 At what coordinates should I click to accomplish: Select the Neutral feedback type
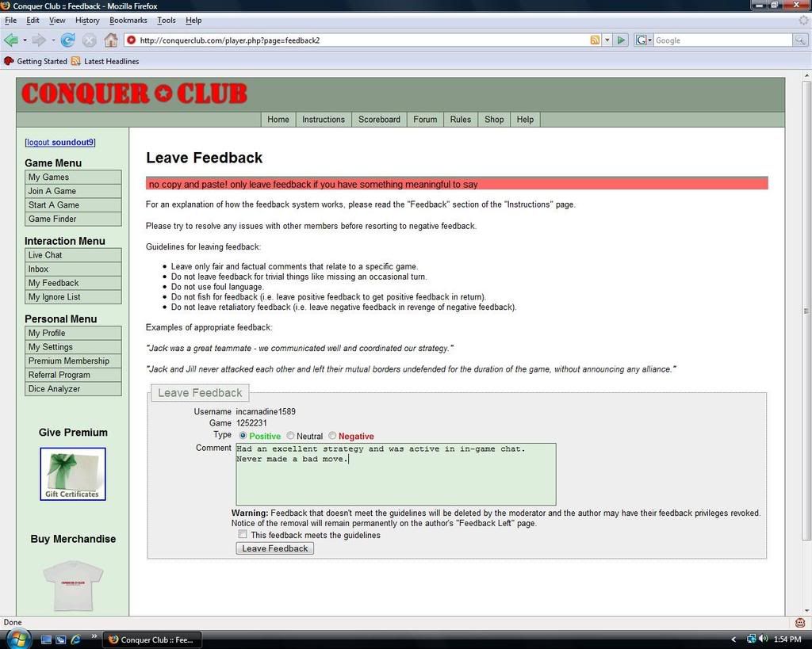coord(290,436)
